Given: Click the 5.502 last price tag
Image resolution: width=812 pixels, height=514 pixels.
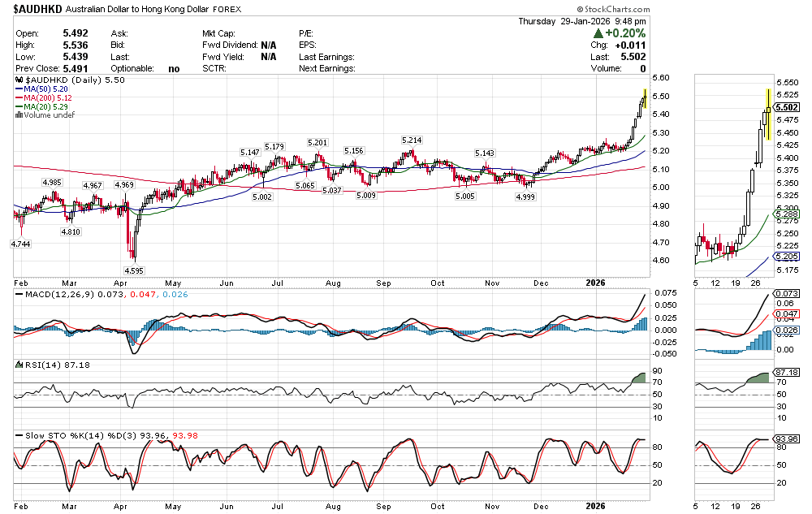Looking at the screenshot, I should click(786, 107).
